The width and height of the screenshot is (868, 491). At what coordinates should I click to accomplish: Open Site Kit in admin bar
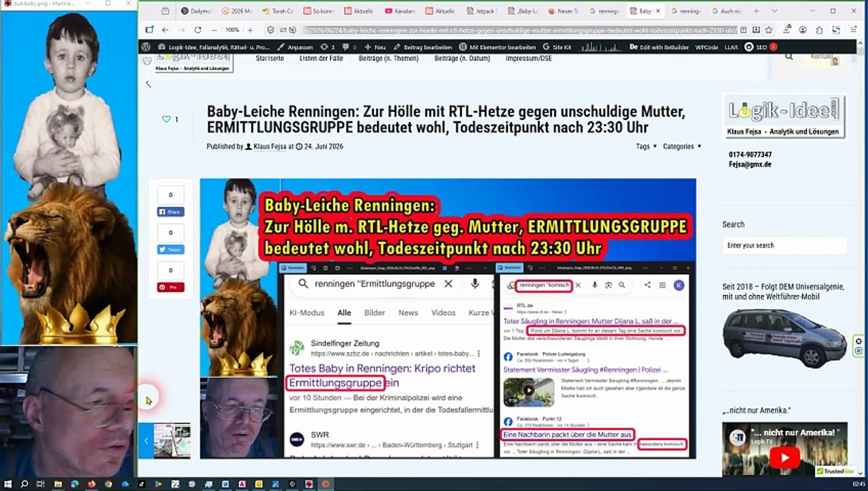tap(557, 47)
